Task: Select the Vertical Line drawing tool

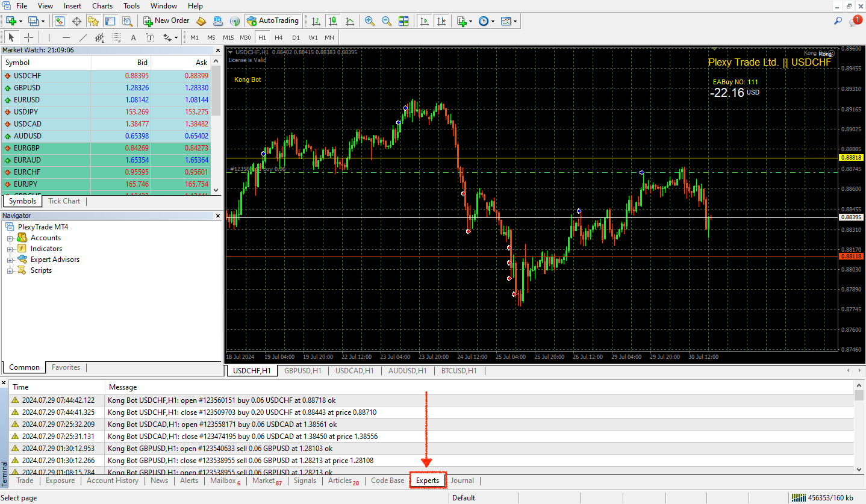Action: (49, 37)
